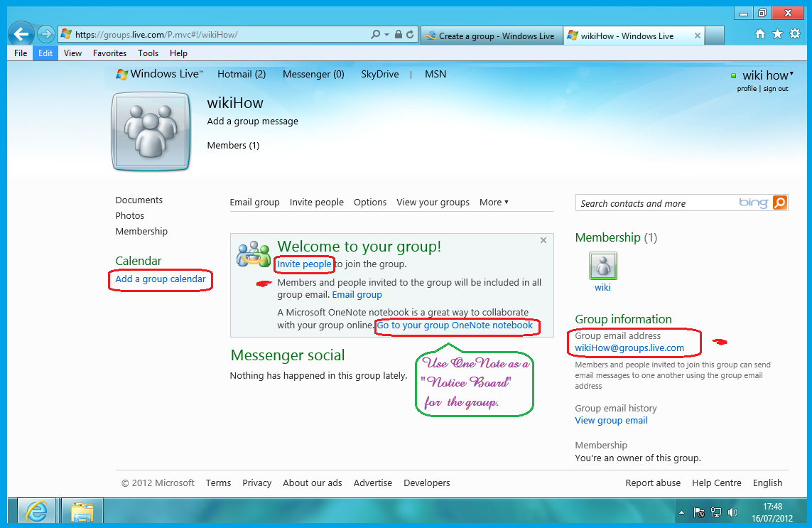Open the address bar dropdown arrow
Image resolution: width=812 pixels, height=528 pixels.
pos(386,35)
